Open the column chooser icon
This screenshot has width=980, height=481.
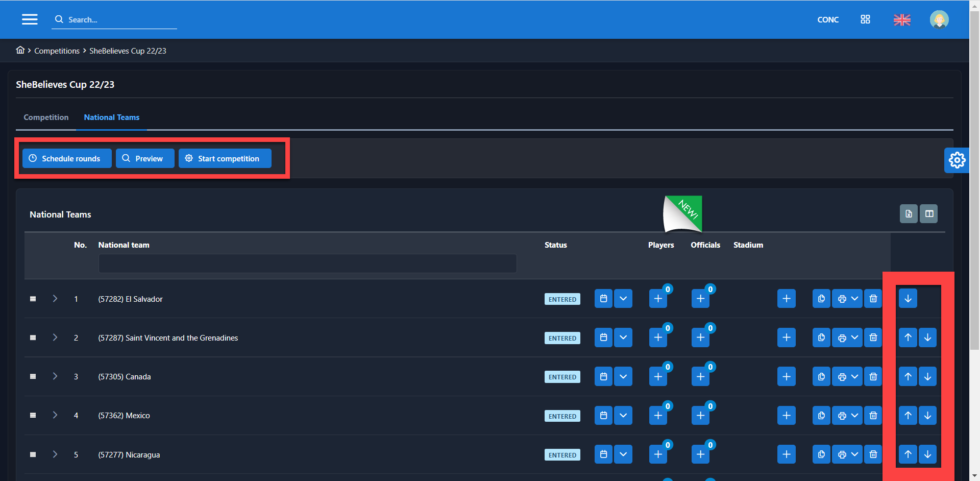(929, 214)
